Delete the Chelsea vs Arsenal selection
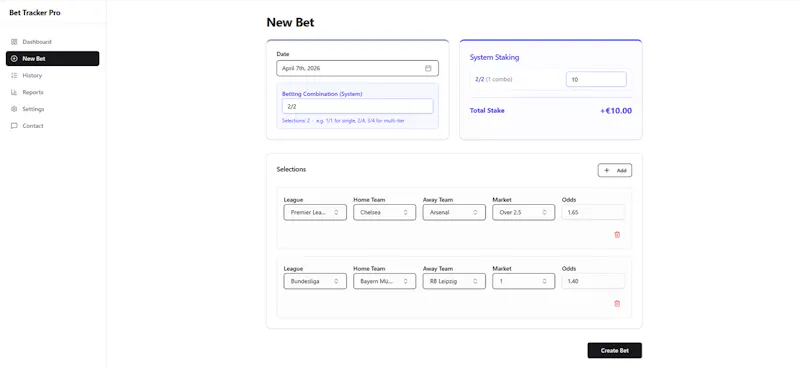This screenshot has width=800, height=367. pyautogui.click(x=617, y=235)
